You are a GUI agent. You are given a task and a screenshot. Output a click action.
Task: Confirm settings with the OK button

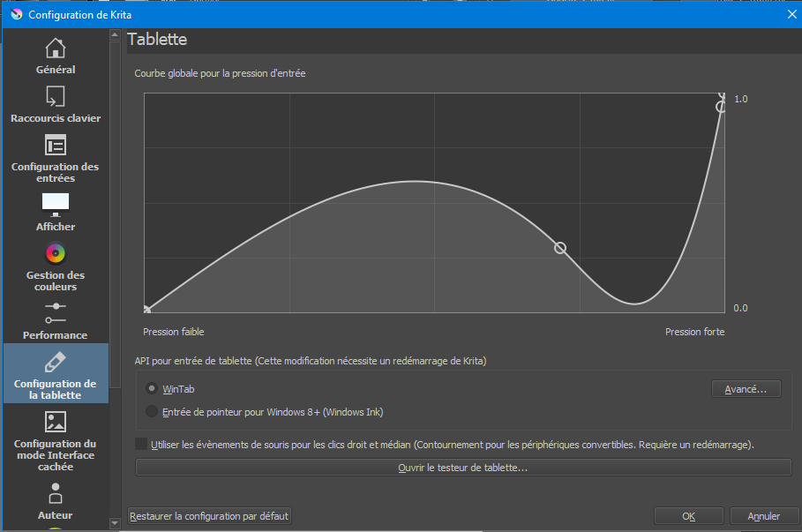[x=688, y=516]
